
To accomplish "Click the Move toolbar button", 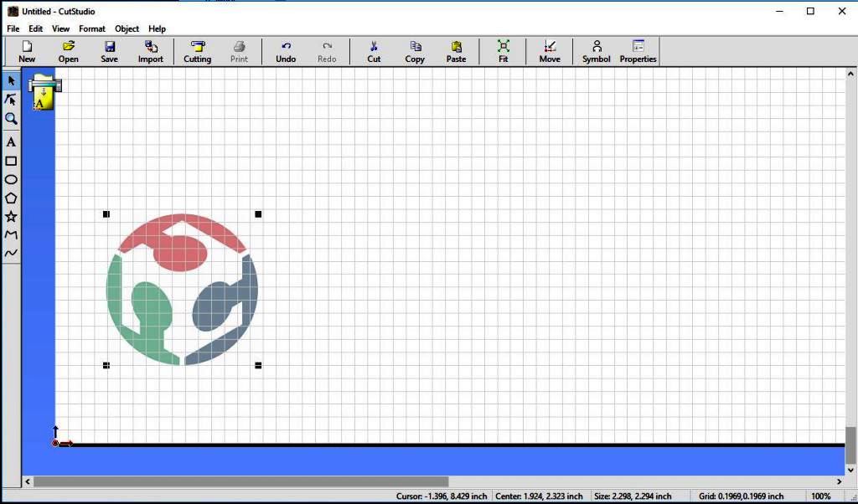I will [x=550, y=52].
